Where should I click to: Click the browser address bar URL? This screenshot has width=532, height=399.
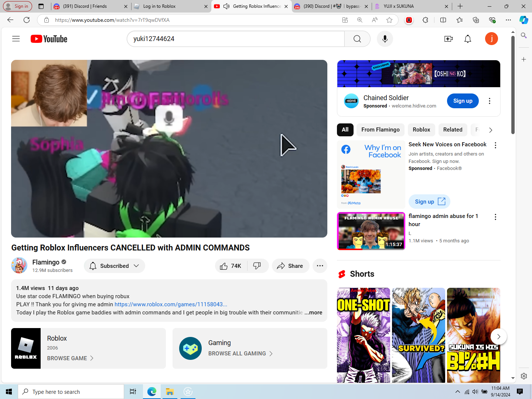pyautogui.click(x=112, y=20)
